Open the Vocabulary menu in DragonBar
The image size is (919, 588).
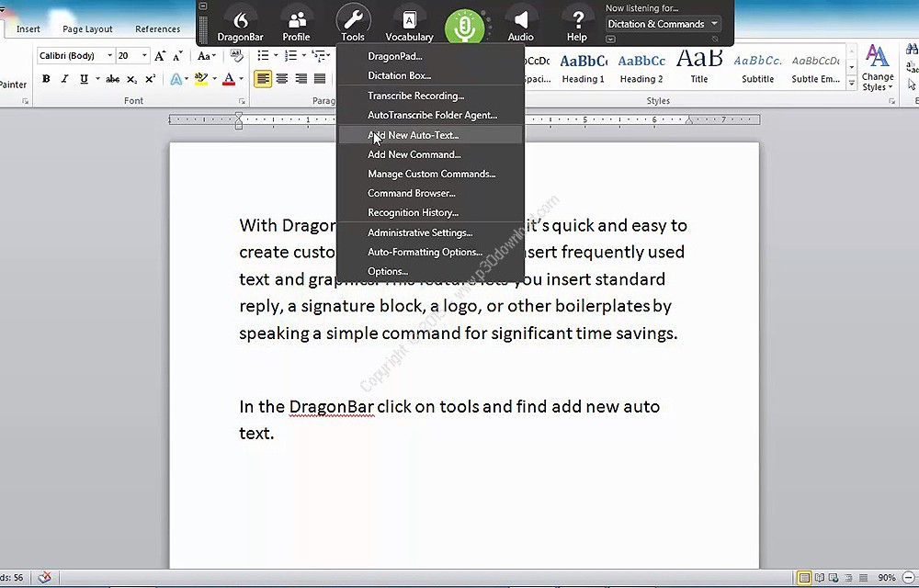[409, 27]
